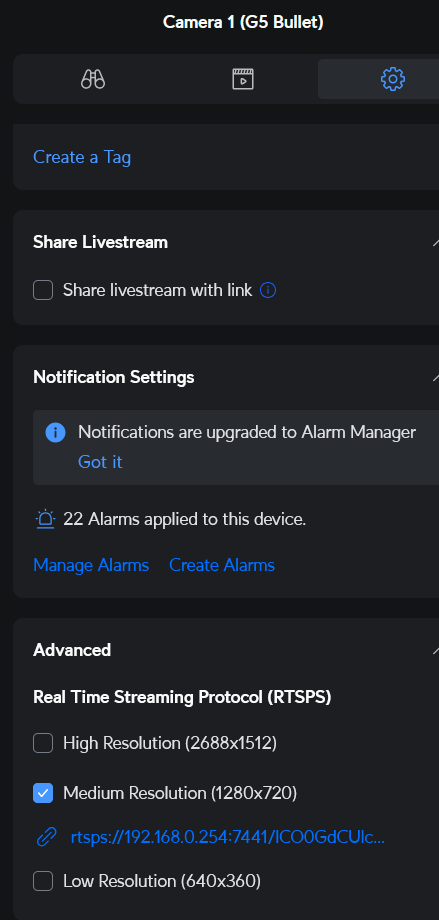
Task: Click the Camera 1 (G5 Bullet) title
Action: (x=243, y=22)
